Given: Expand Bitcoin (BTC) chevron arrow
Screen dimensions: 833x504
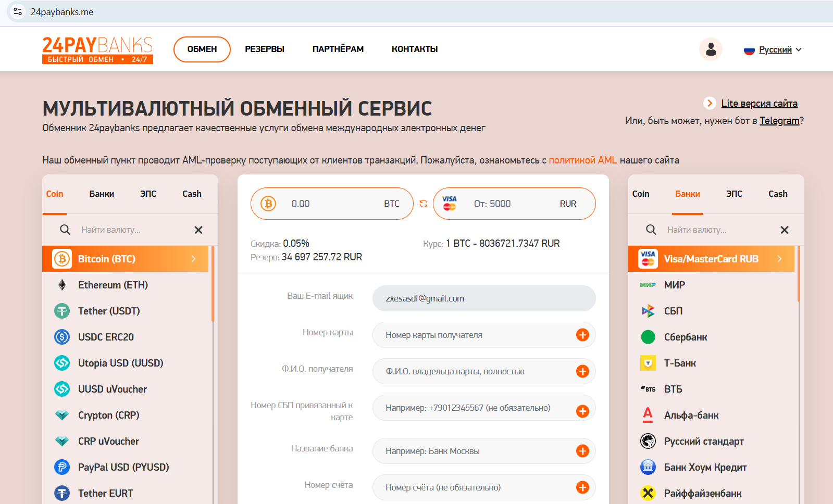Looking at the screenshot, I should tap(193, 259).
